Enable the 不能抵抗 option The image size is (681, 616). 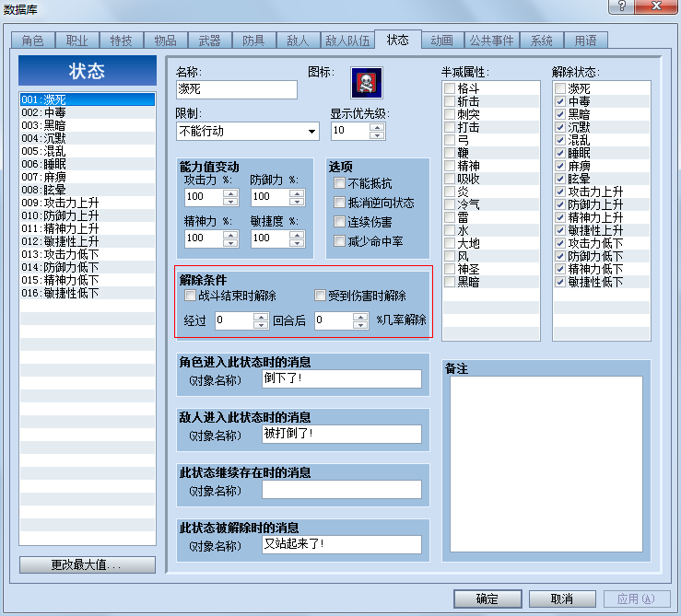click(x=339, y=182)
